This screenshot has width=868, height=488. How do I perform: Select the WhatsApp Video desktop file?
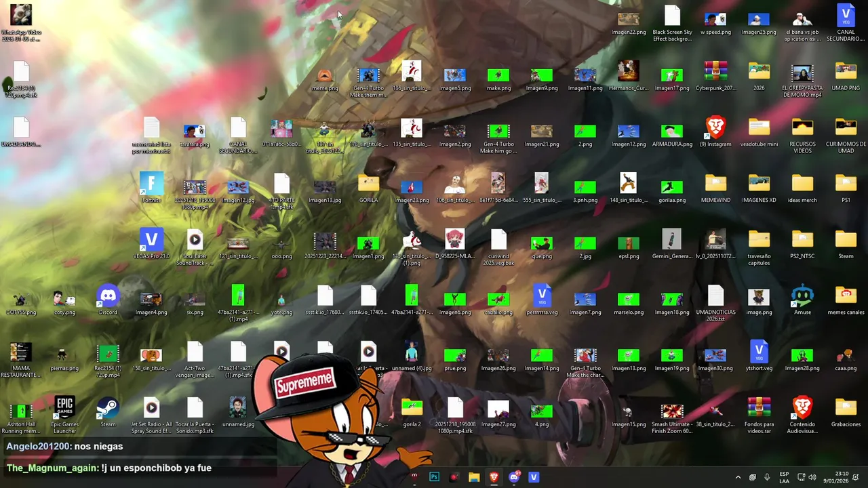point(21,23)
